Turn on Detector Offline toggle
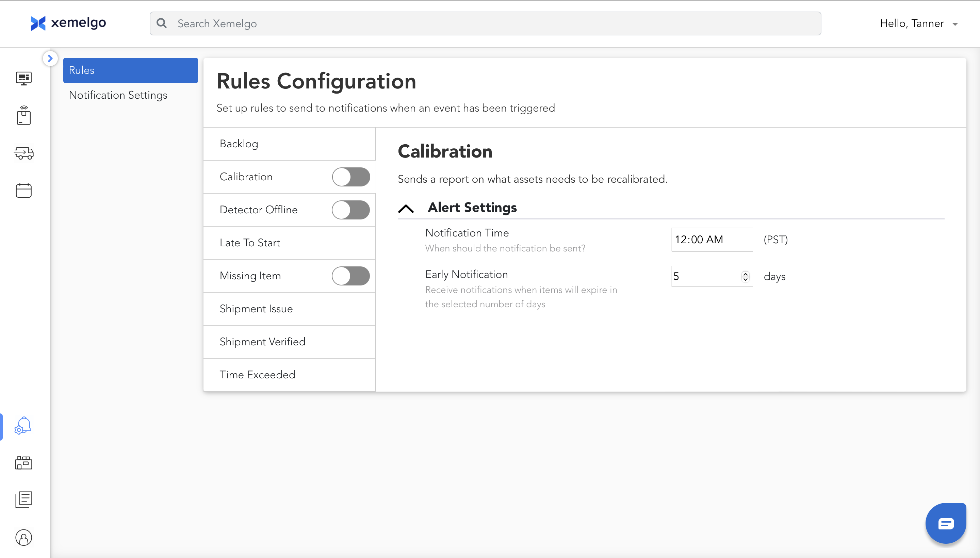 coord(351,210)
